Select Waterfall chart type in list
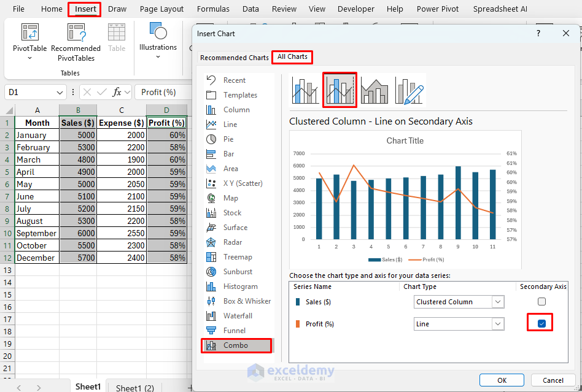Viewport: 582px width, 392px height. 238,316
